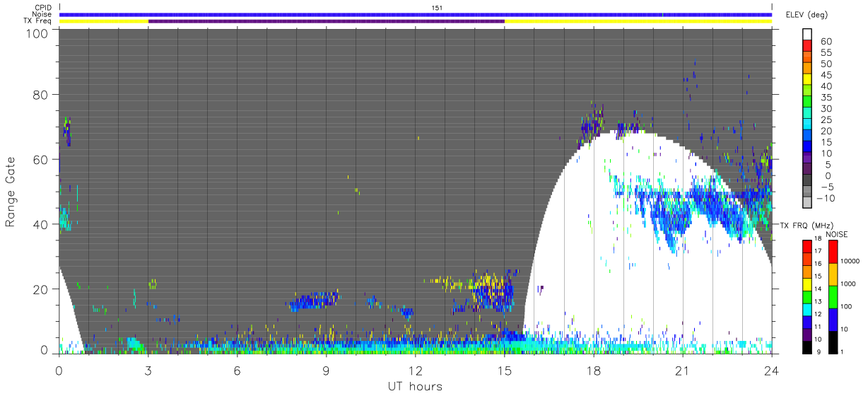Click the green swatch in the NOISE colorbar
The image size is (868, 401).
[833, 297]
